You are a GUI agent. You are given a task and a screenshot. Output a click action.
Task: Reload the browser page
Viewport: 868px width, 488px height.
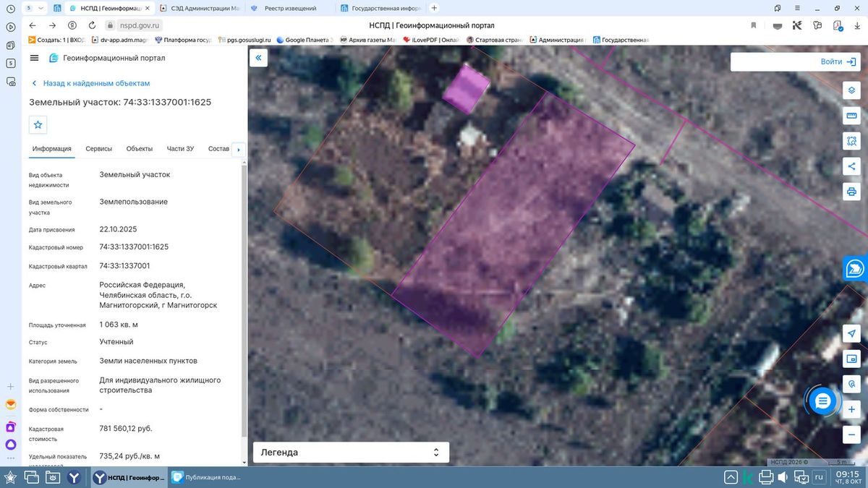coord(92,25)
